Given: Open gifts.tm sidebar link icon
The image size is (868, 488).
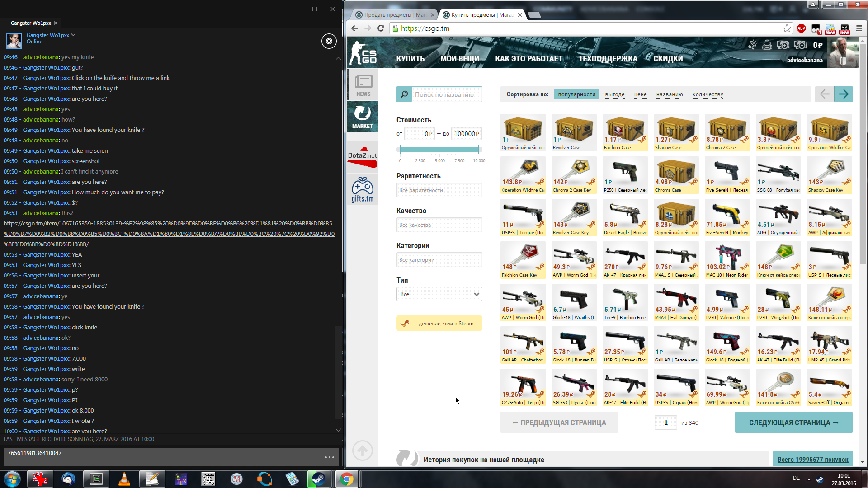Looking at the screenshot, I should point(363,189).
